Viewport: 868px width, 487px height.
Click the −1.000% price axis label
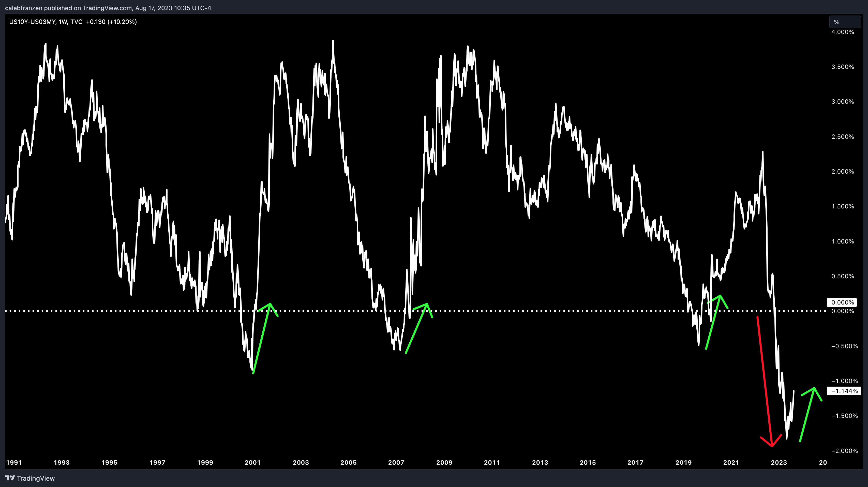click(x=844, y=381)
